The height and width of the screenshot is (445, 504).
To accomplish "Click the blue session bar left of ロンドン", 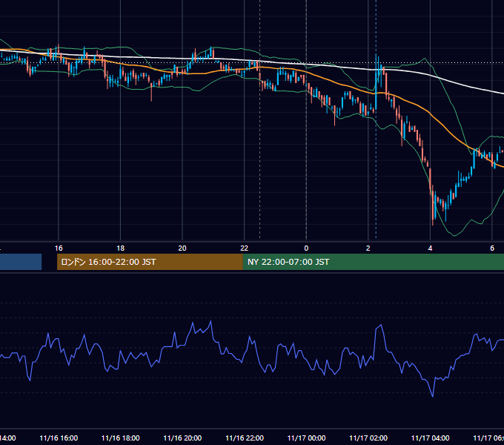I will (21, 262).
